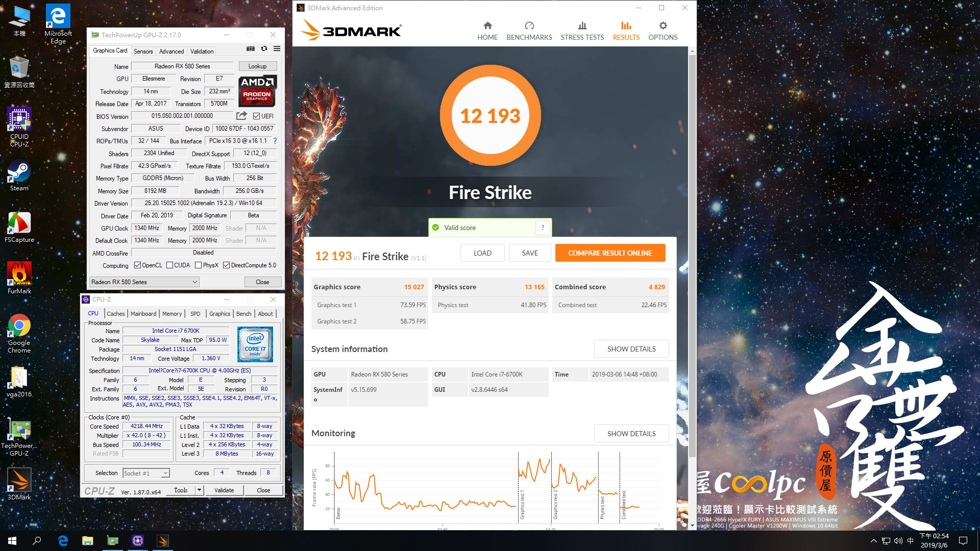Click the 3DMark scrollbar up arrow
This screenshot has width=980, height=551.
[x=692, y=51]
